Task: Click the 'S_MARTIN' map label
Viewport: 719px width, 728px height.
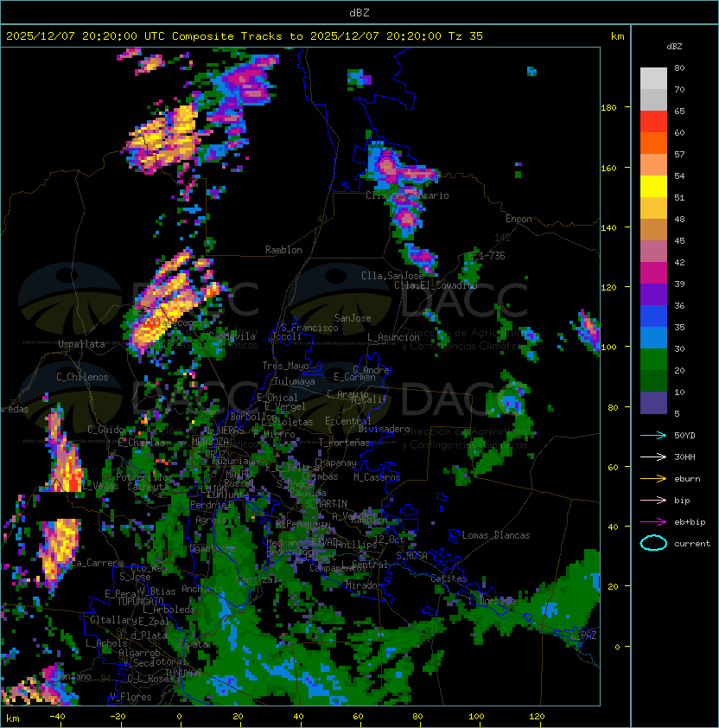Action: pyautogui.click(x=326, y=504)
